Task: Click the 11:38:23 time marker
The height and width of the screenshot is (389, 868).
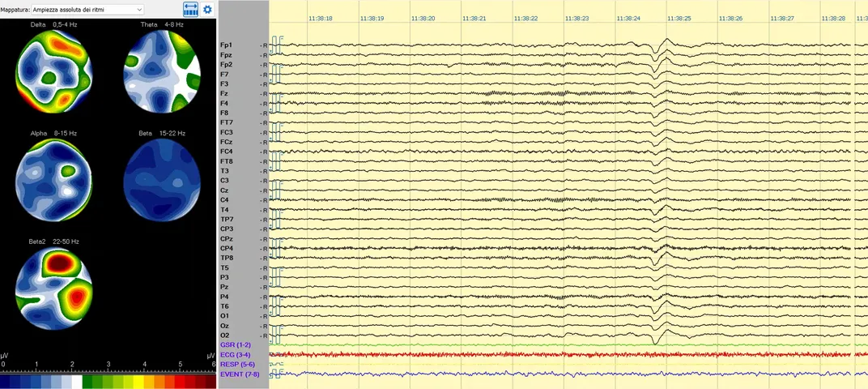Action: click(x=577, y=19)
